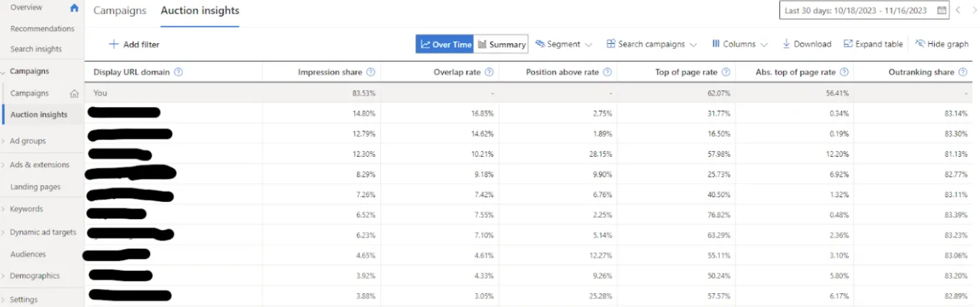Screen dimensions: 980x307
Task: Click the 16.85% overlap rate cell
Action: point(482,114)
